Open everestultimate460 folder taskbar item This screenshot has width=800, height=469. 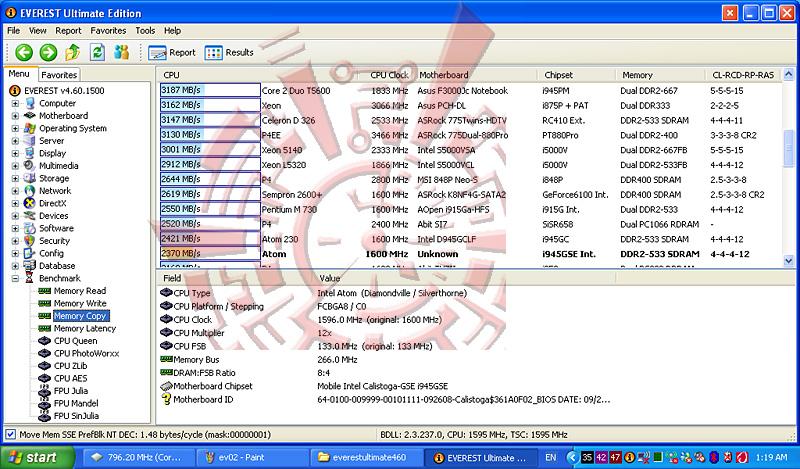(x=367, y=457)
